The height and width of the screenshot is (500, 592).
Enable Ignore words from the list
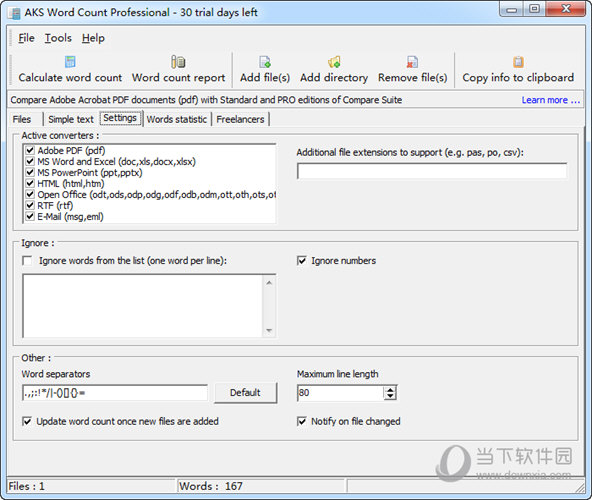27,261
